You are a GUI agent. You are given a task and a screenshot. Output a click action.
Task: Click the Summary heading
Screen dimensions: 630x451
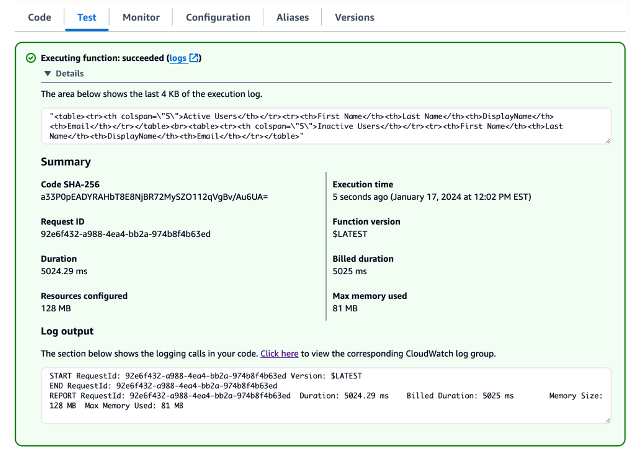coord(65,162)
